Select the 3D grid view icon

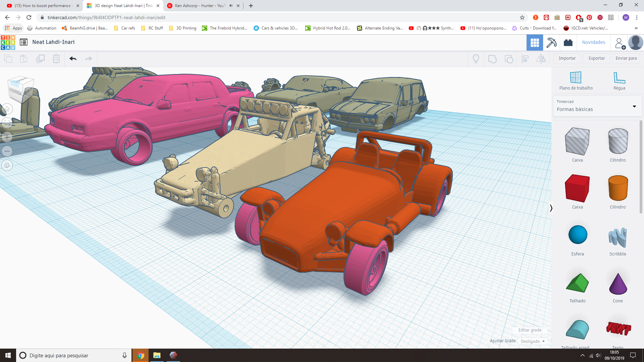click(535, 43)
